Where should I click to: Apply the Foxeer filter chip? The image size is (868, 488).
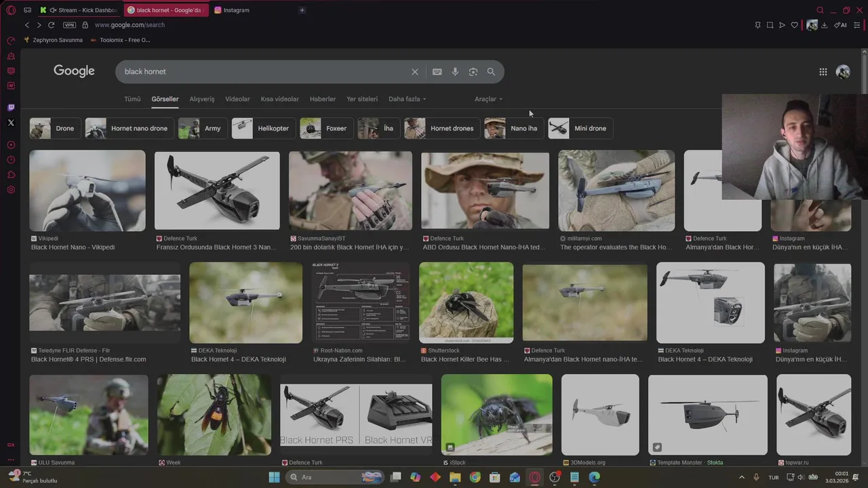(326, 128)
